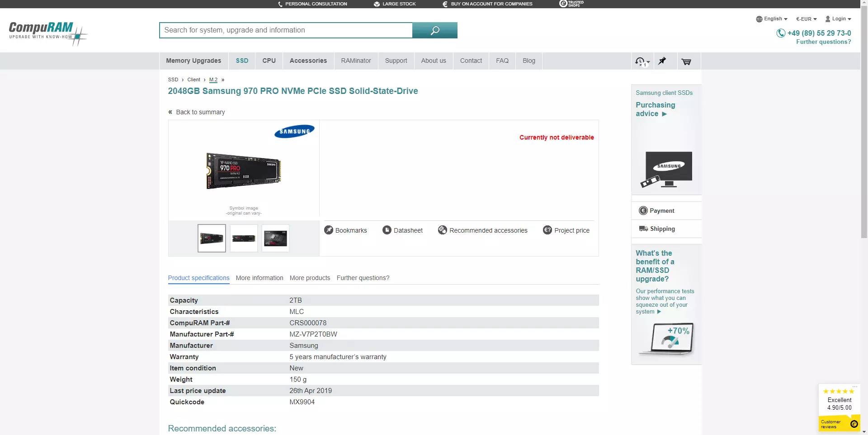Image resolution: width=868 pixels, height=435 pixels.
Task: Click the Datasheet document icon
Action: tap(387, 230)
